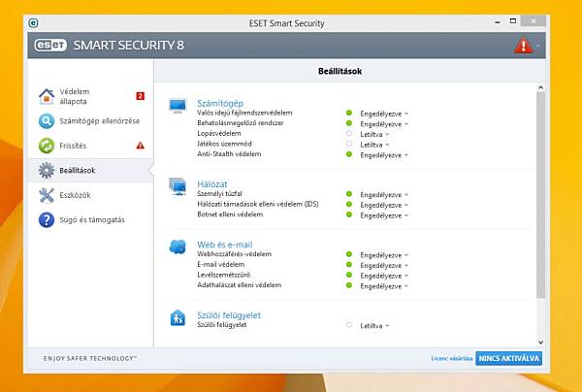The height and width of the screenshot is (392, 582).
Task: Click the magnifier icon for Számítógép ellenőrzése
Action: 47,121
